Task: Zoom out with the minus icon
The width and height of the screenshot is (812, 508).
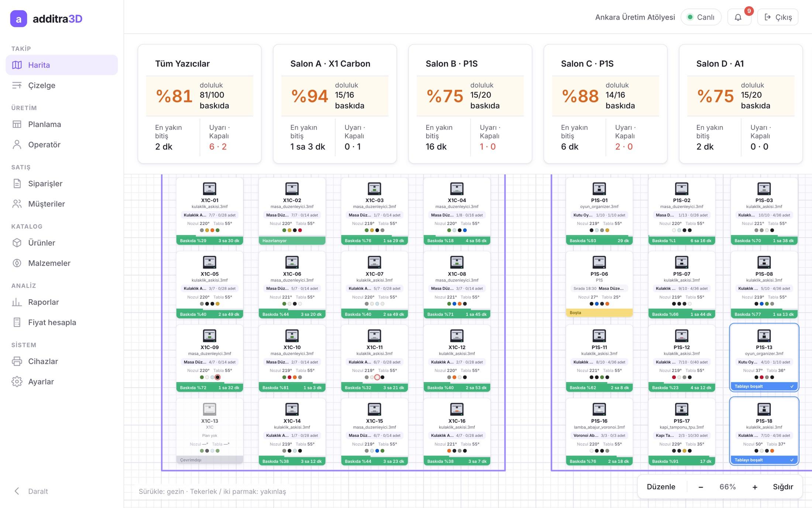Action: [x=701, y=487]
